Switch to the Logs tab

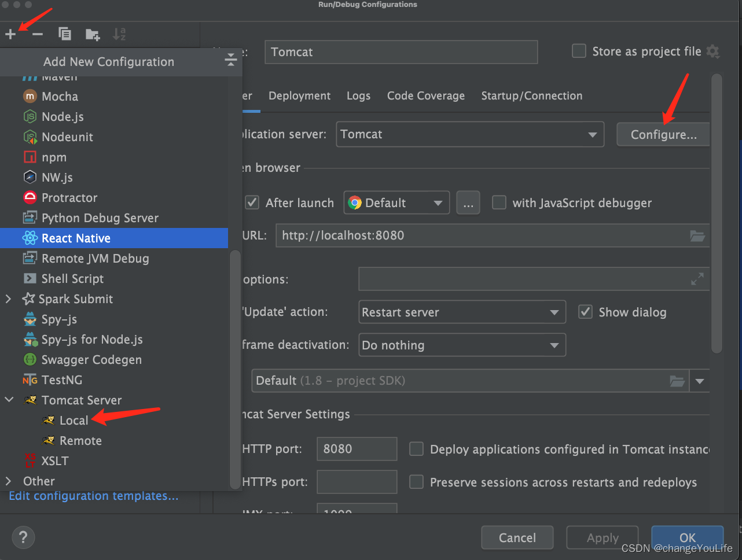358,95
